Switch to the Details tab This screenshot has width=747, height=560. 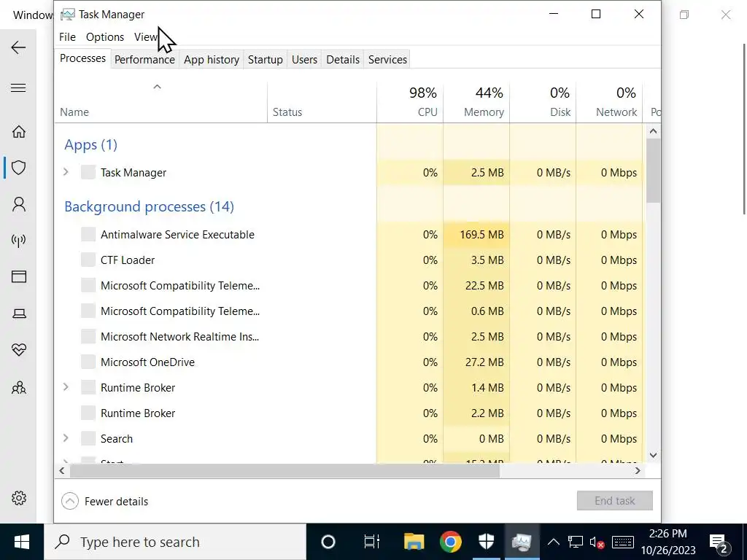click(x=343, y=60)
